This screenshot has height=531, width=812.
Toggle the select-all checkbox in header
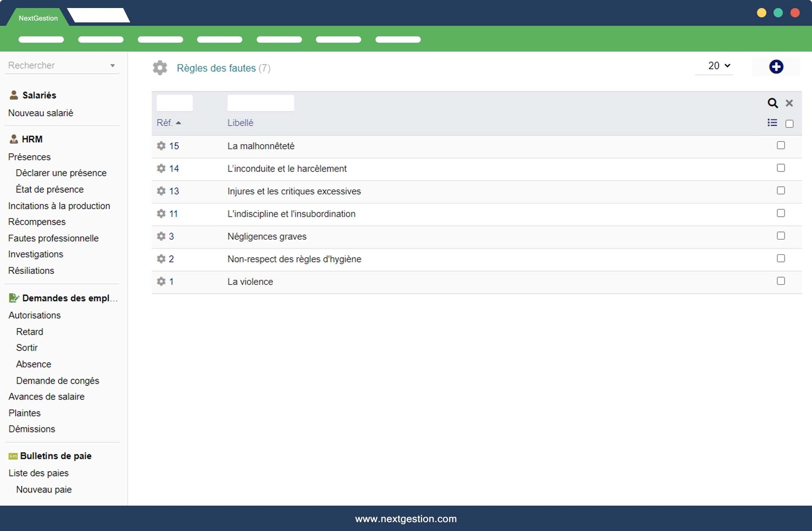click(789, 124)
